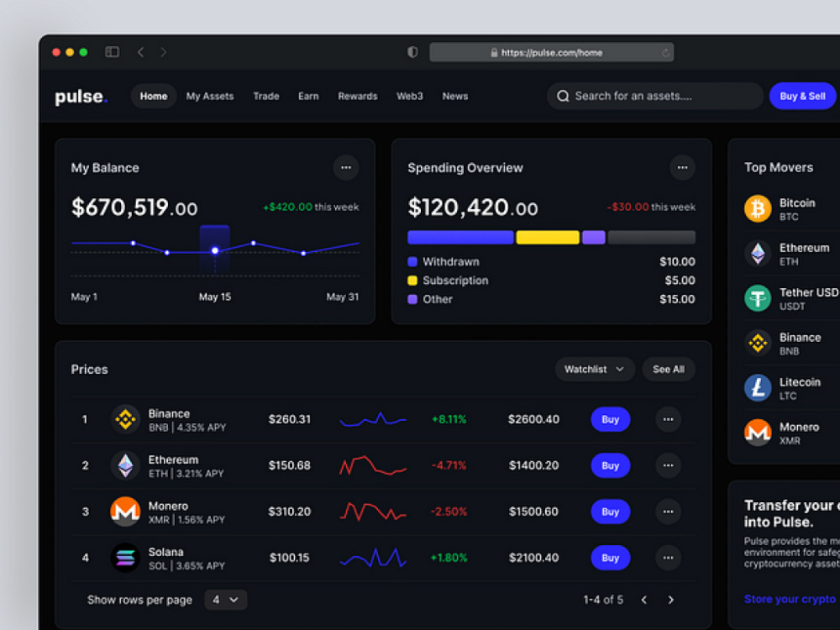Open the Web3 tab
The height and width of the screenshot is (630, 840).
coord(410,97)
